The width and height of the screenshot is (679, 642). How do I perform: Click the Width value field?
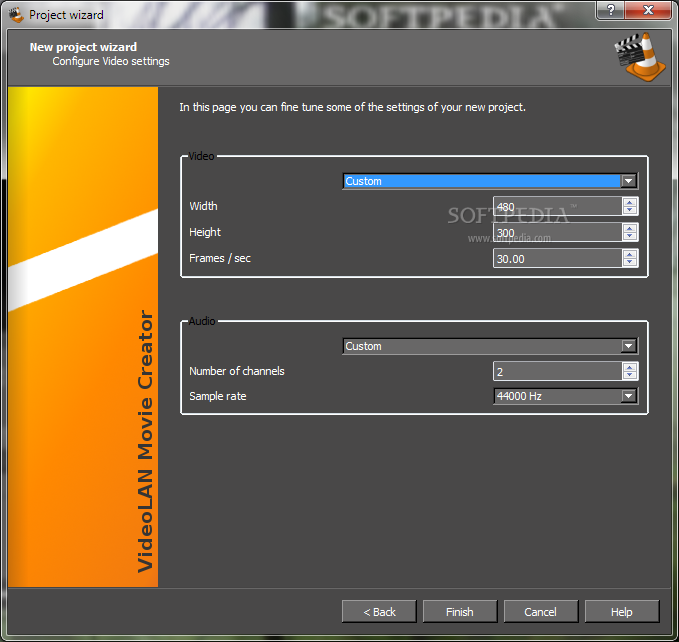coord(558,206)
